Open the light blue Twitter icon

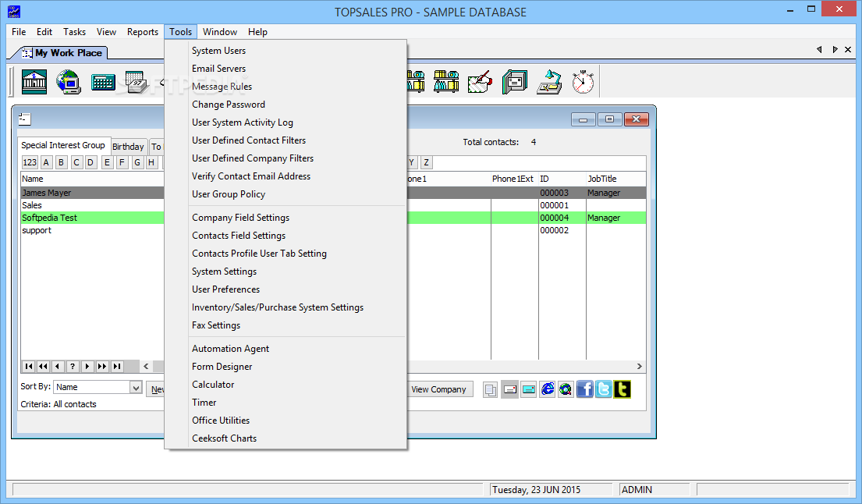[603, 389]
